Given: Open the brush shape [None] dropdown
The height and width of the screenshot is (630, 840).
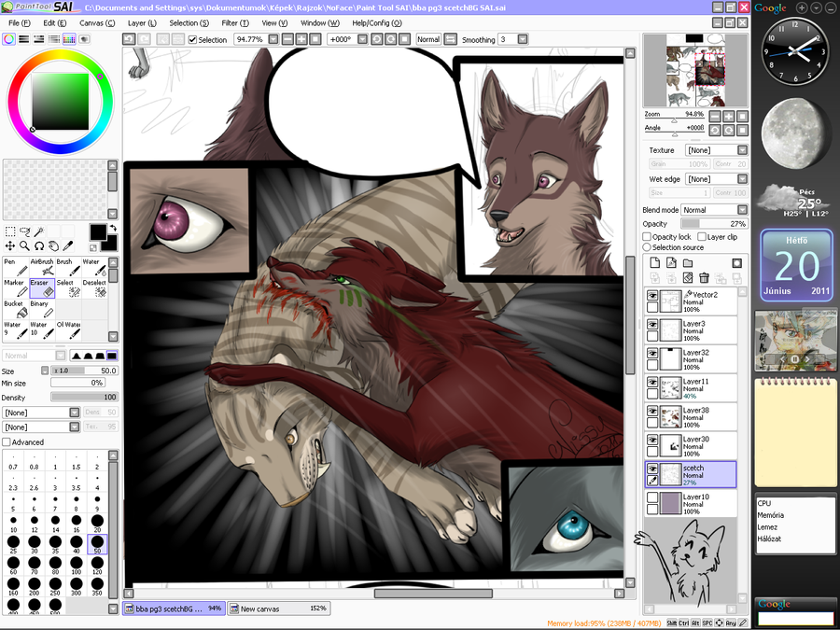Looking at the screenshot, I should (41, 413).
